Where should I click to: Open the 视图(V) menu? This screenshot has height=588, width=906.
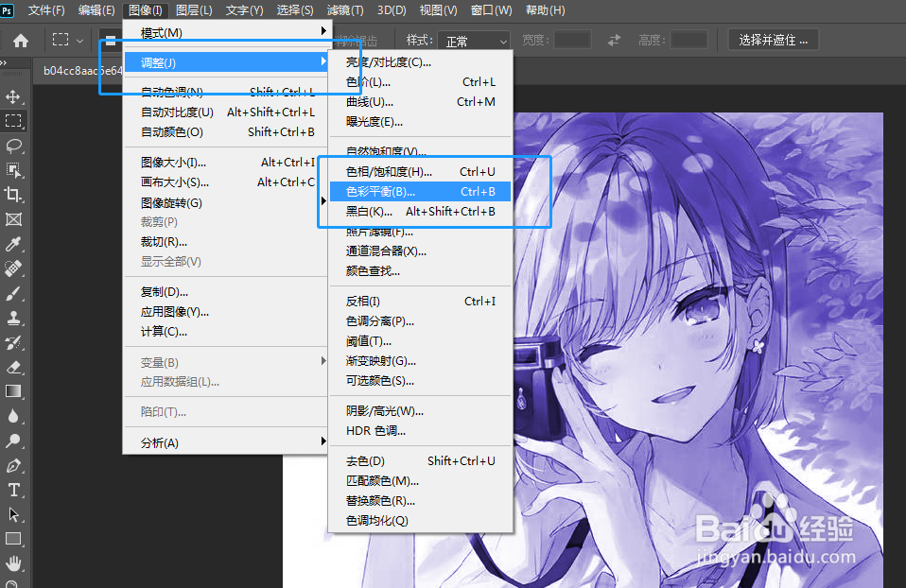438,10
